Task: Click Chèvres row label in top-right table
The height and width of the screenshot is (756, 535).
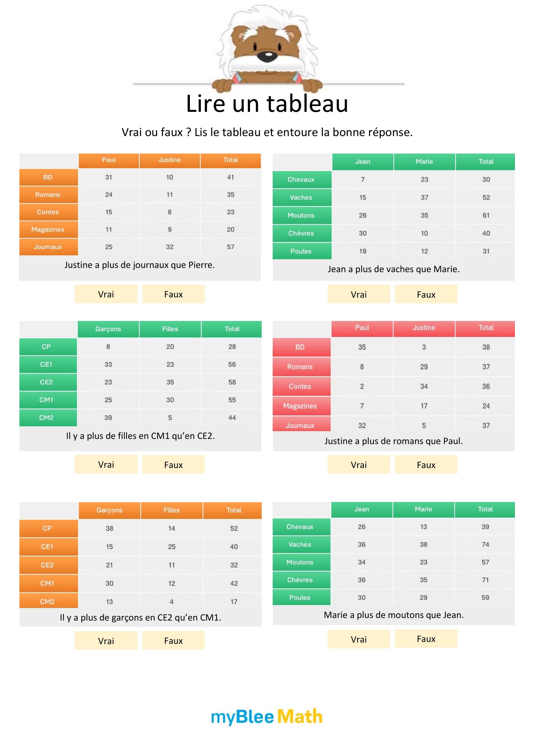Action: tap(301, 233)
